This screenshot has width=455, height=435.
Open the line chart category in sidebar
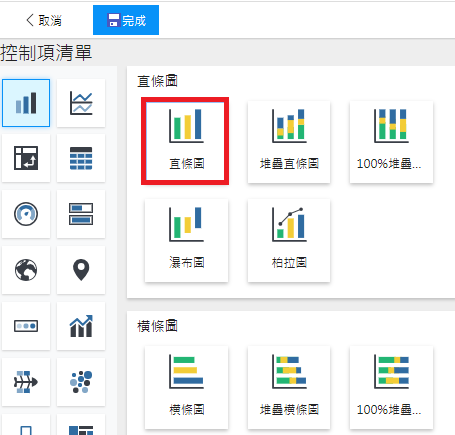[x=81, y=103]
